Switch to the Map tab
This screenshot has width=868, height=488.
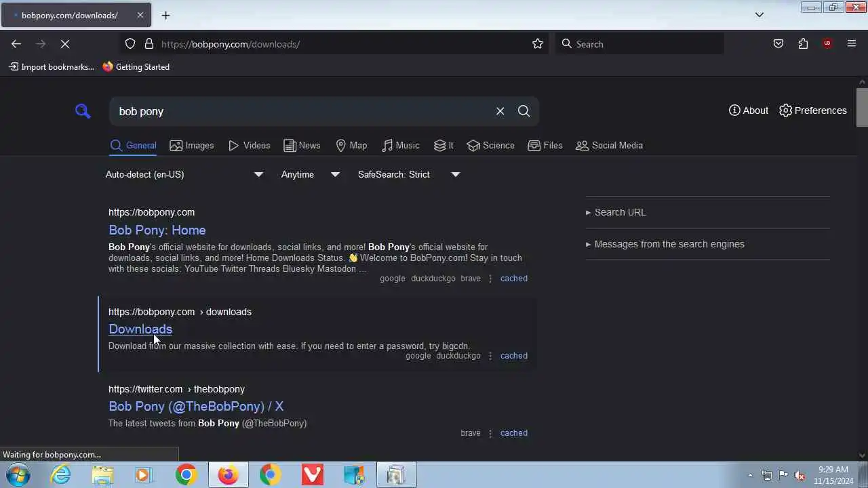point(351,145)
